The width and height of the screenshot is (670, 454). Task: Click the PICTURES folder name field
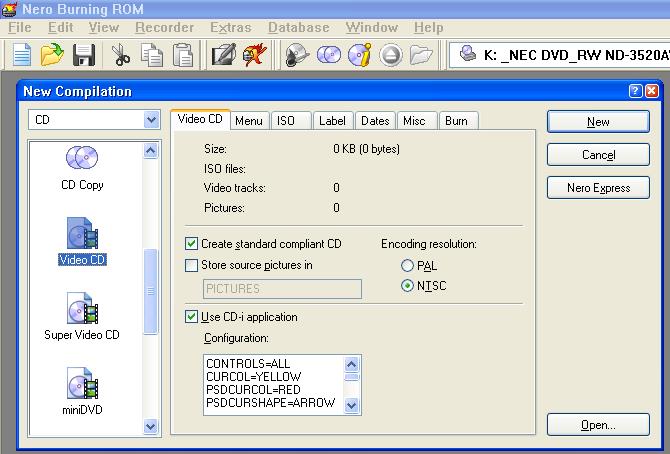click(x=282, y=289)
